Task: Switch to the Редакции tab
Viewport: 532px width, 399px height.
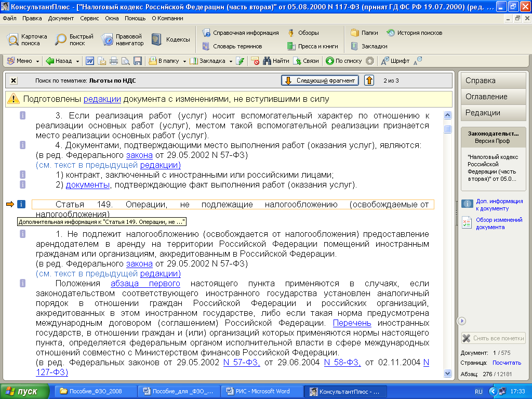Action: pyautogui.click(x=494, y=113)
